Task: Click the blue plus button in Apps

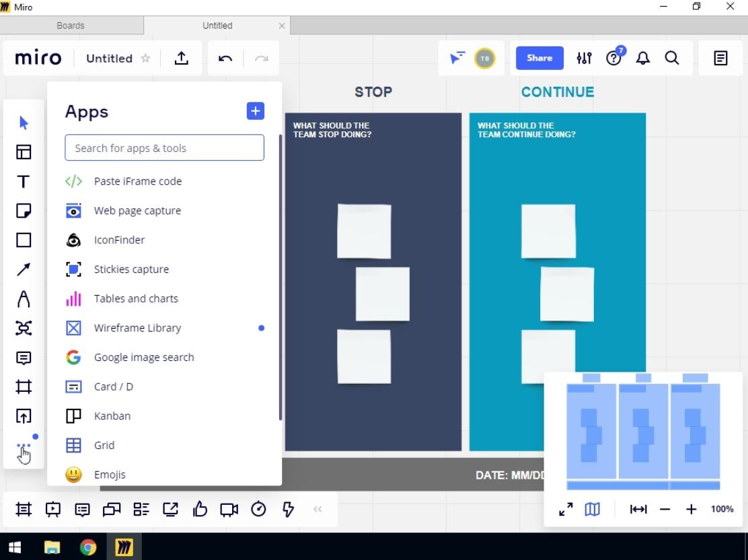Action: click(x=255, y=111)
